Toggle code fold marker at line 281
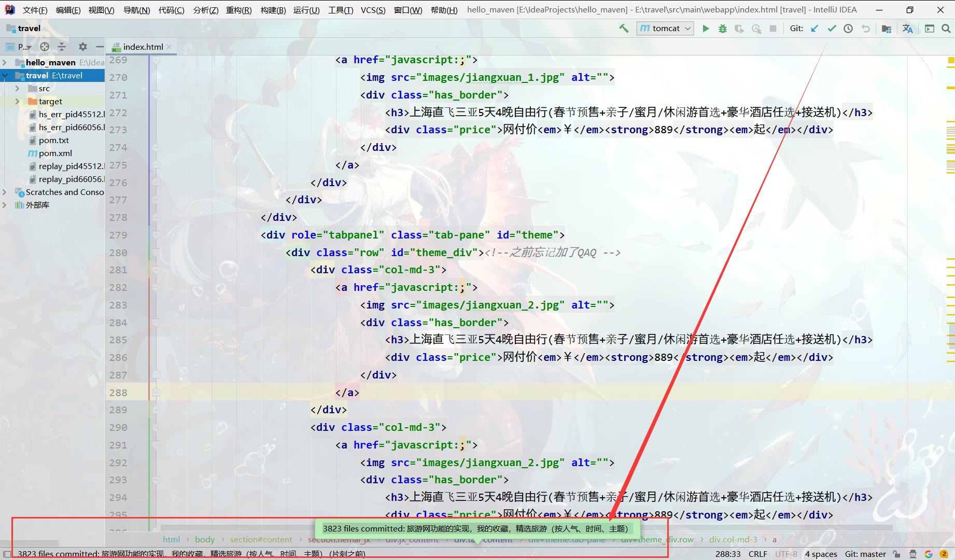Image resolution: width=955 pixels, height=560 pixels. point(156,270)
